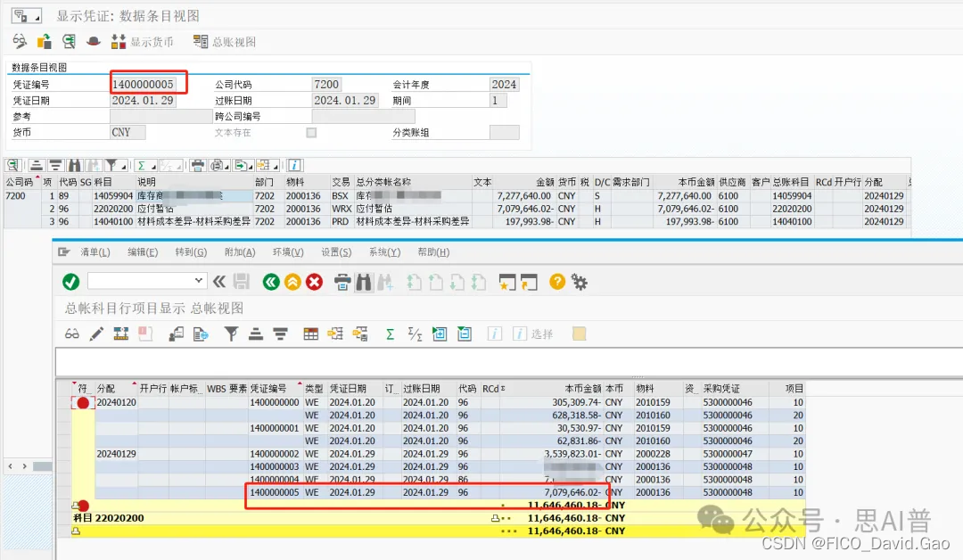This screenshot has width=963, height=560.
Task: Collapse the command field with double chevron
Action: point(218,282)
